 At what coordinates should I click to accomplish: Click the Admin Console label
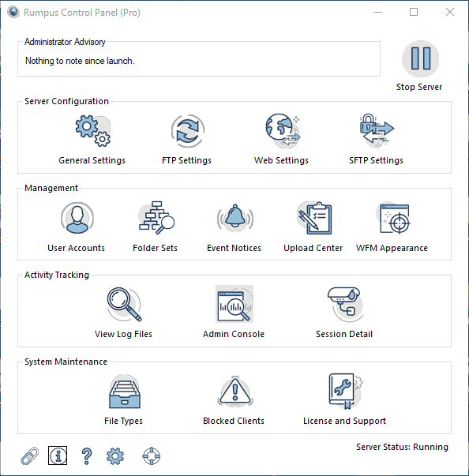(x=234, y=334)
